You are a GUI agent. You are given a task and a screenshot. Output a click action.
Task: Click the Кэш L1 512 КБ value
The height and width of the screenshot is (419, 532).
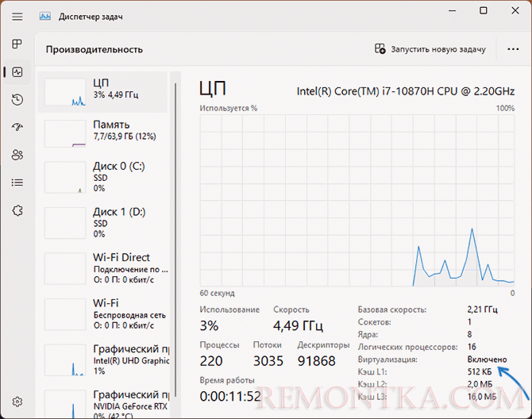pyautogui.click(x=480, y=372)
